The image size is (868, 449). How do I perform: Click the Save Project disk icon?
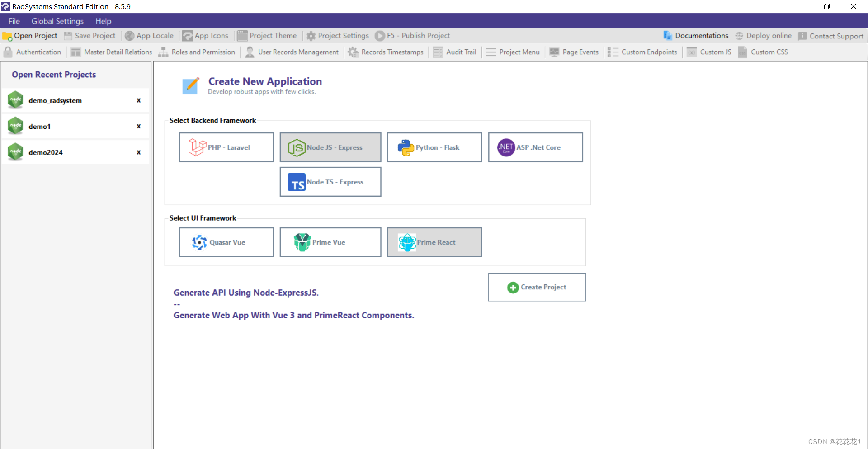pos(68,36)
